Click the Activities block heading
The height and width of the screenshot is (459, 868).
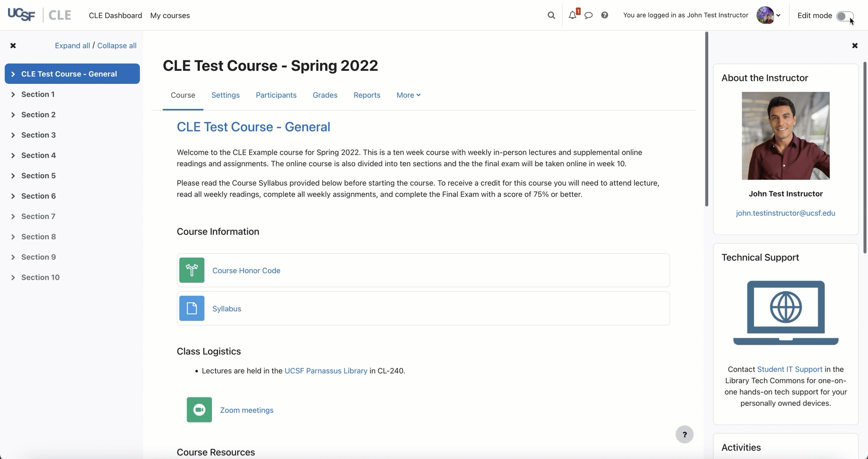click(741, 447)
